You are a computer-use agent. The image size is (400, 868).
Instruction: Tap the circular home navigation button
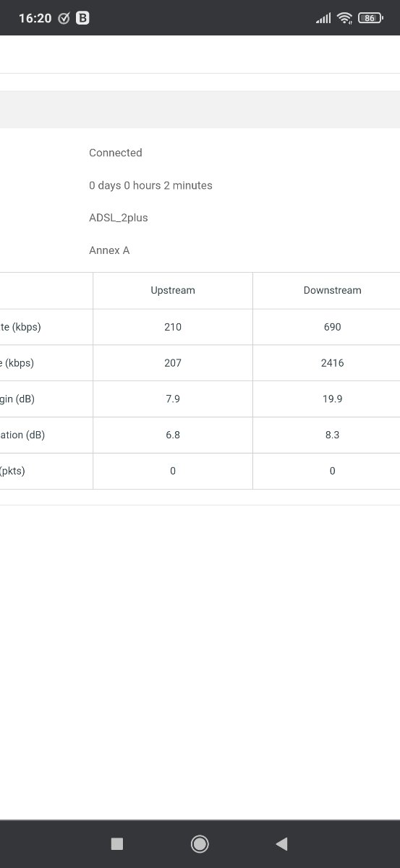click(x=200, y=843)
